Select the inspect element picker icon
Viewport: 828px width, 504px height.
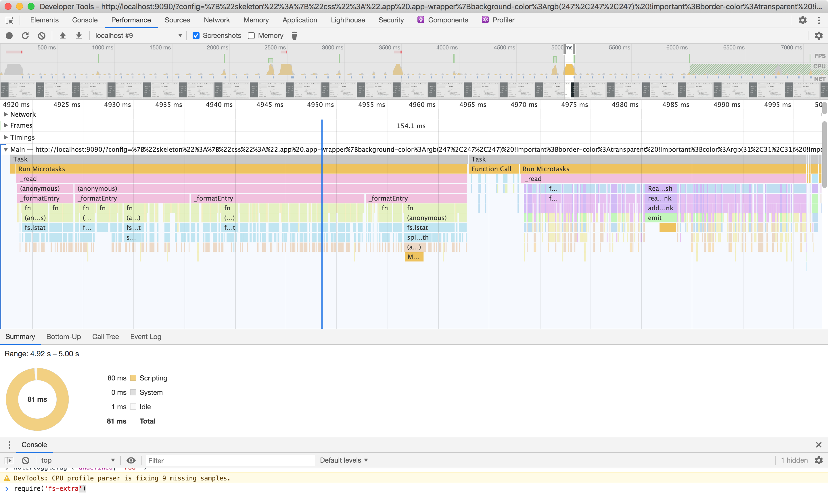tap(9, 20)
